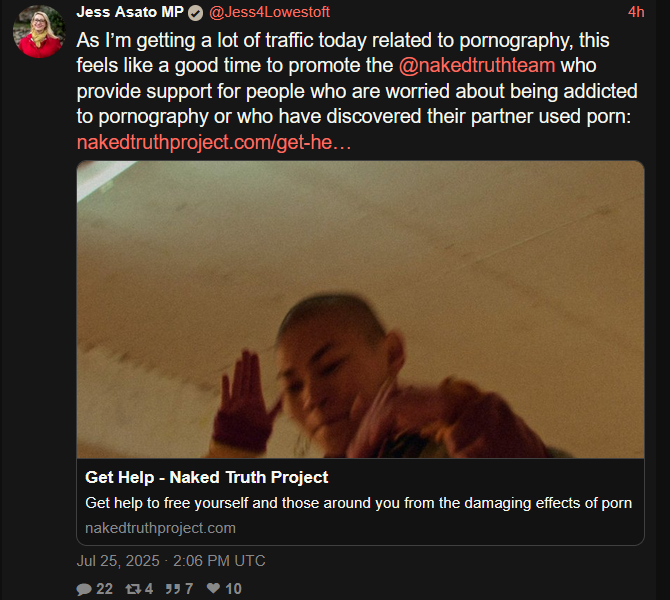This screenshot has width=670, height=600.
Task: Click the 4h timestamp
Action: click(636, 12)
